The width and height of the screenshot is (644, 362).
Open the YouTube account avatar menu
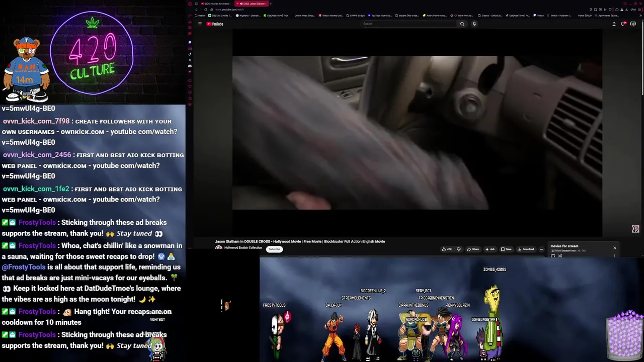pyautogui.click(x=633, y=24)
